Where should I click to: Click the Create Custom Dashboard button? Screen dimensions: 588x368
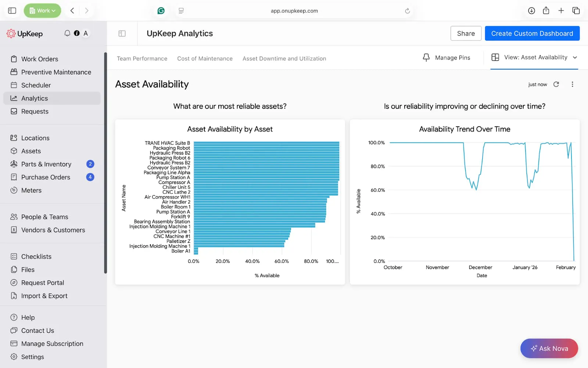pyautogui.click(x=532, y=33)
